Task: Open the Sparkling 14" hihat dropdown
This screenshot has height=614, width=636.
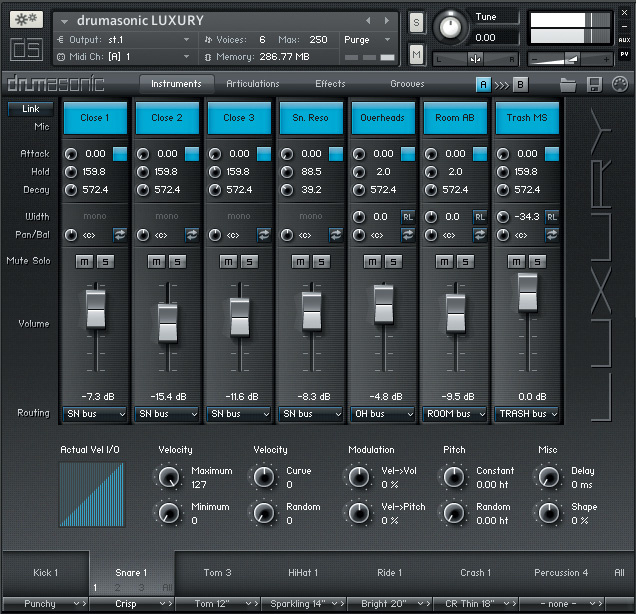Action: [x=303, y=604]
